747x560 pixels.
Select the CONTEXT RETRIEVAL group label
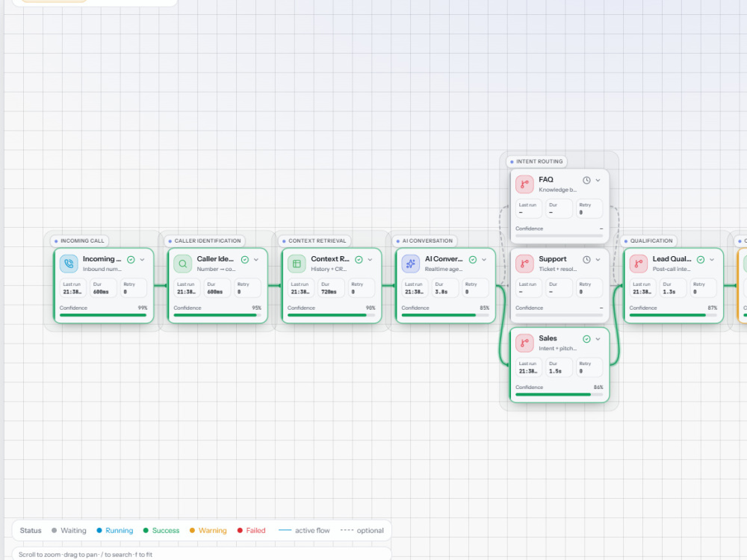click(x=314, y=241)
